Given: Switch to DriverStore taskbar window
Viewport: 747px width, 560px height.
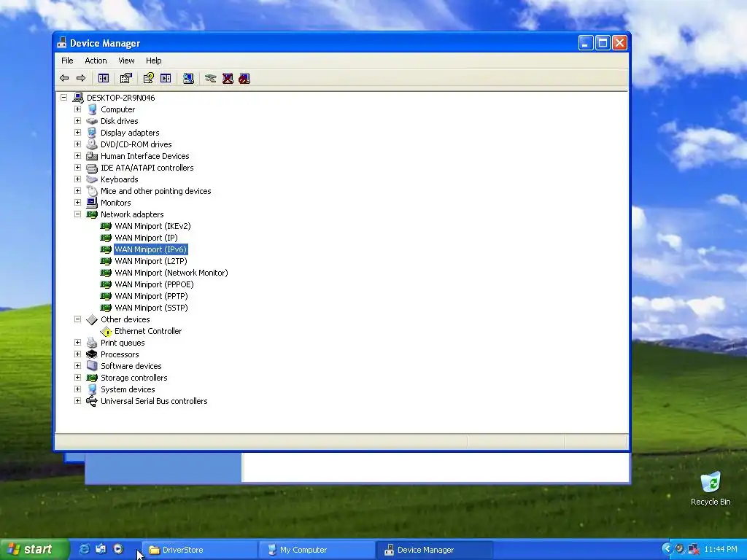Looking at the screenshot, I should 200,550.
